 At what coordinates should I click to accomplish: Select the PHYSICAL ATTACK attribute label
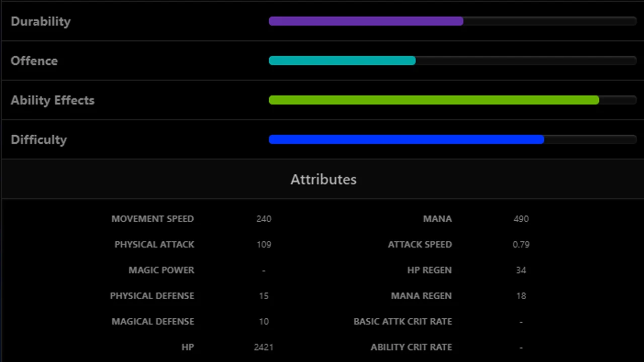pyautogui.click(x=154, y=244)
